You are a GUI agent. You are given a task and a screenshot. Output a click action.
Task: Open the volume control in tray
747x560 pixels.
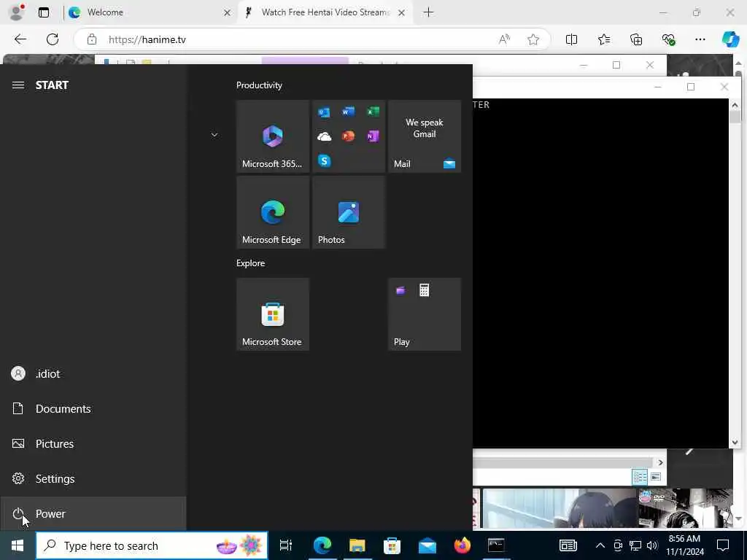tap(652, 545)
